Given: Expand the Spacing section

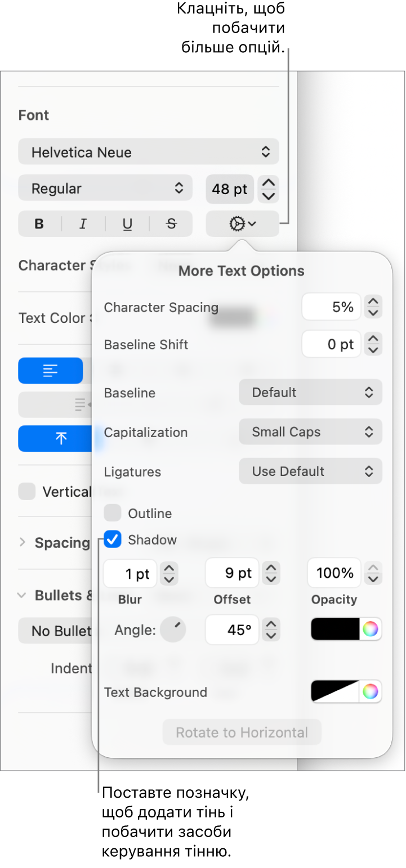Looking at the screenshot, I should coord(23,543).
